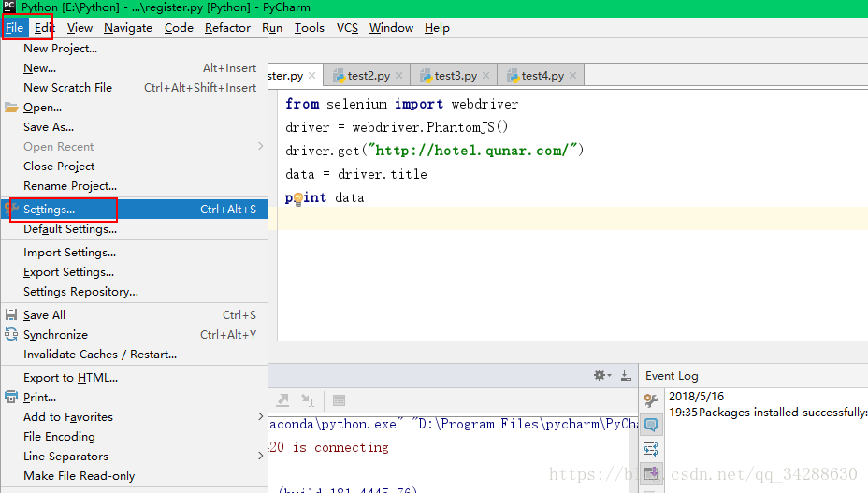Image resolution: width=868 pixels, height=493 pixels.
Task: Click the Save All floppy icon
Action: [x=11, y=314]
